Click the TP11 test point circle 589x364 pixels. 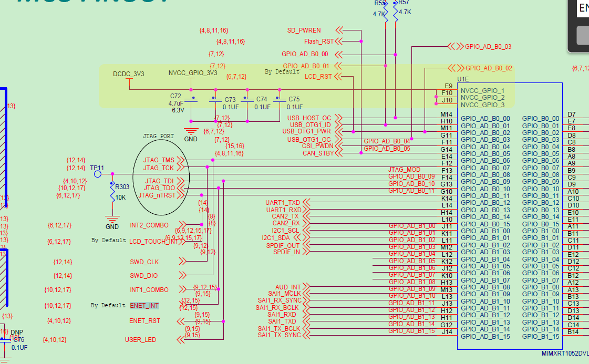tap(98, 174)
